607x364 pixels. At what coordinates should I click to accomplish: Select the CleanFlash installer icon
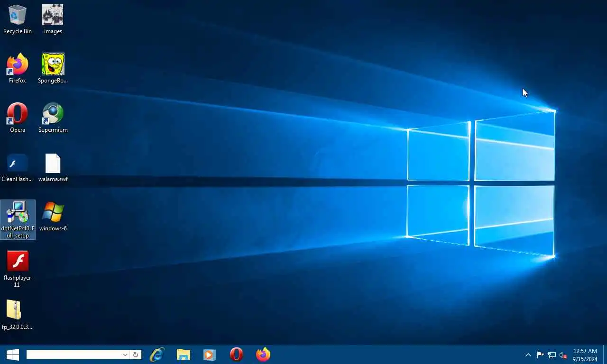[x=18, y=167]
